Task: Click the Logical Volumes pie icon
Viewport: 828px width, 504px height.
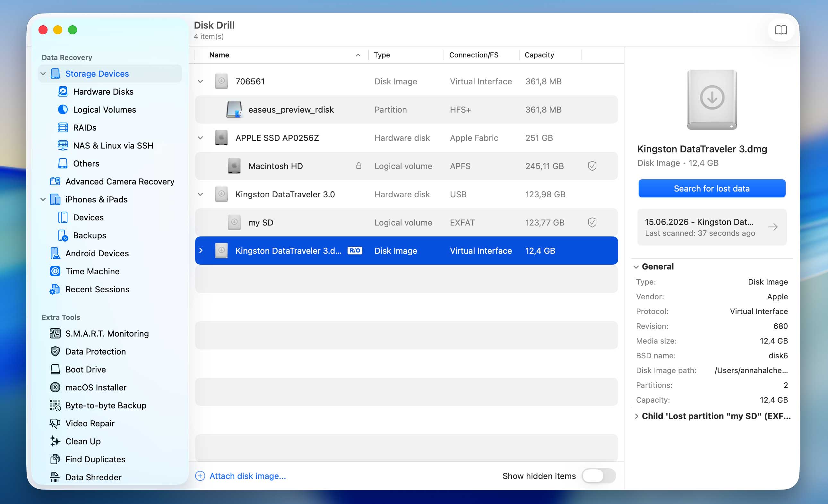Action: tap(63, 109)
